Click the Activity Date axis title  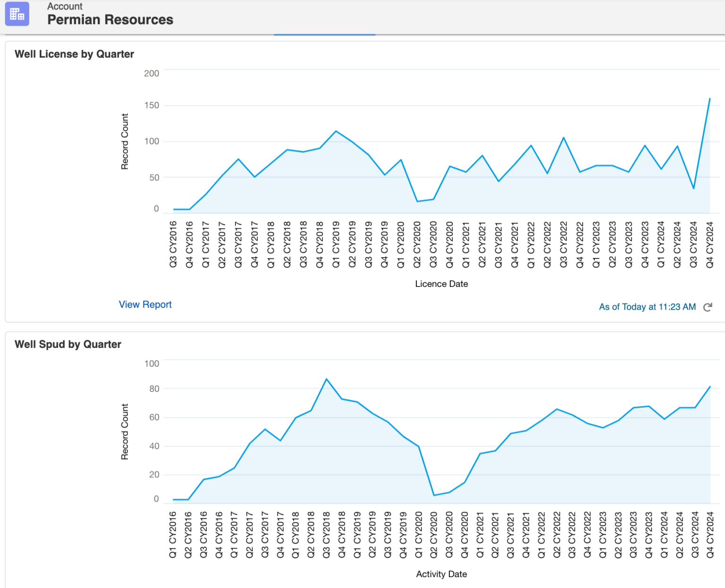coord(441,574)
